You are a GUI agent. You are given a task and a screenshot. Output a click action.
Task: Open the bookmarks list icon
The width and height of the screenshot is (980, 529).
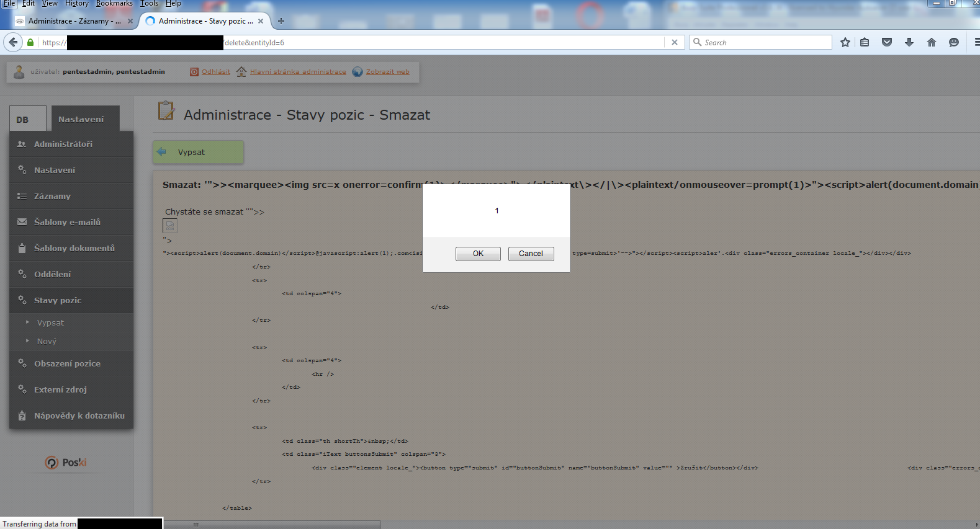(x=865, y=42)
